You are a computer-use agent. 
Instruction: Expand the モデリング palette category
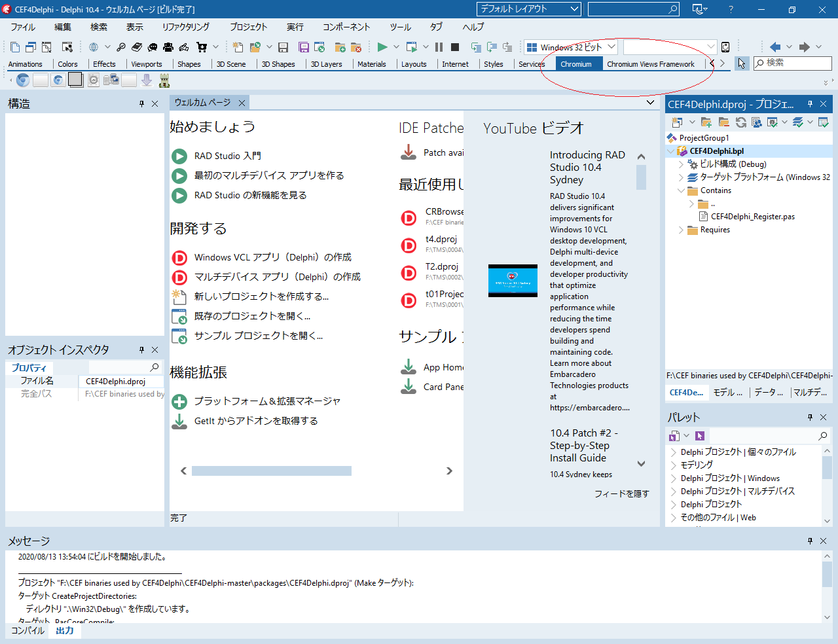tap(674, 465)
